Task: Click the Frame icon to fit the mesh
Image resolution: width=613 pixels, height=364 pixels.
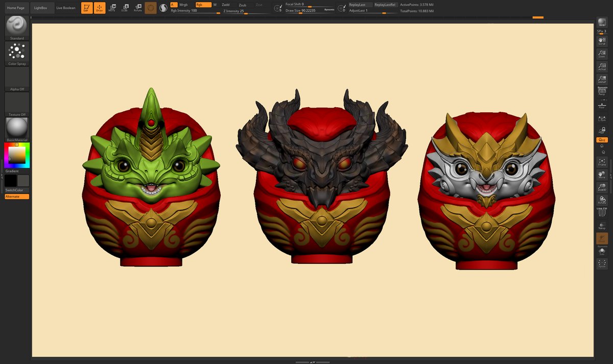Action: pyautogui.click(x=601, y=161)
